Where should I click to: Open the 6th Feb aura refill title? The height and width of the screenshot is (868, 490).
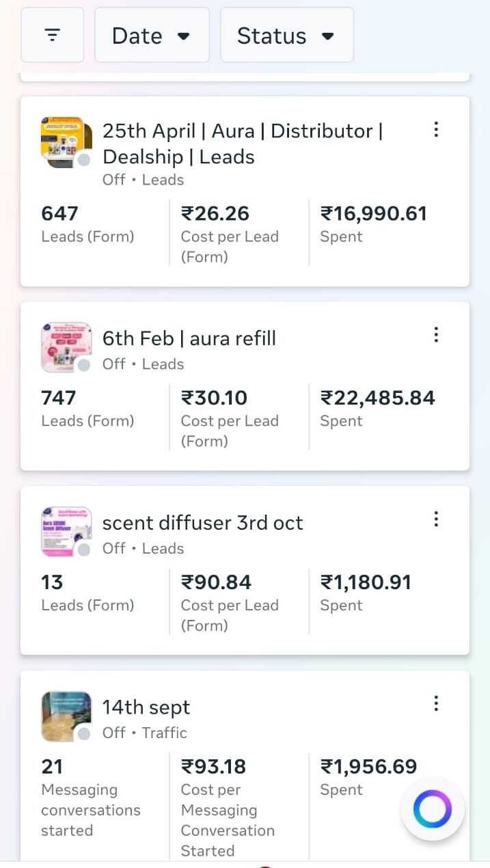[189, 338]
